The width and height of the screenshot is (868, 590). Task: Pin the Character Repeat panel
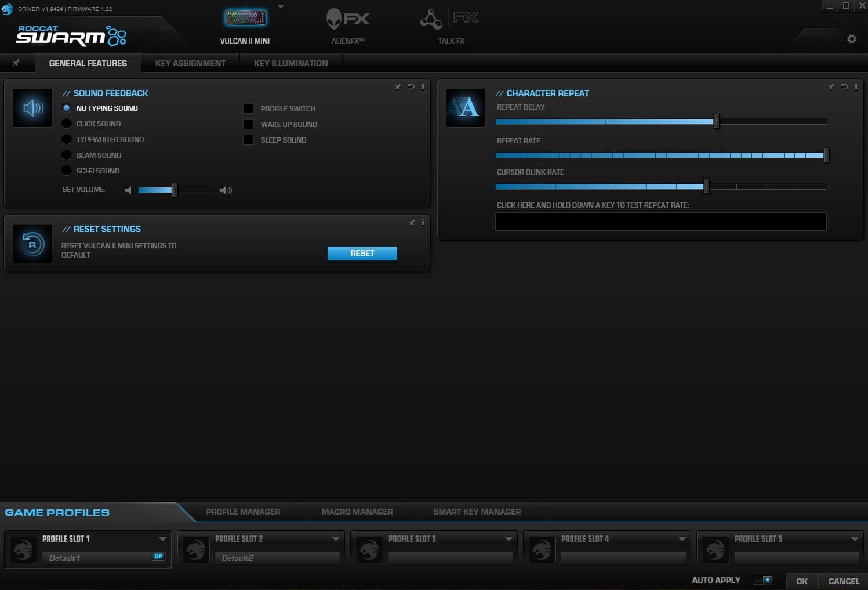831,87
